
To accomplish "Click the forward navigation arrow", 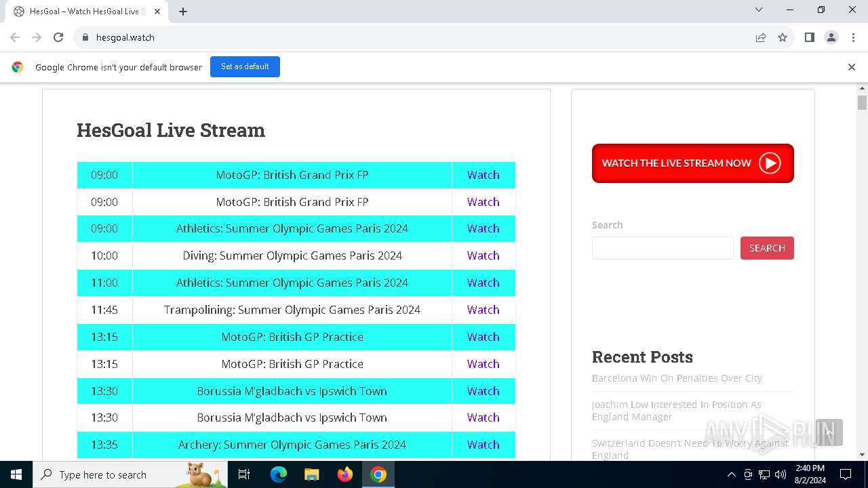I will (x=37, y=37).
